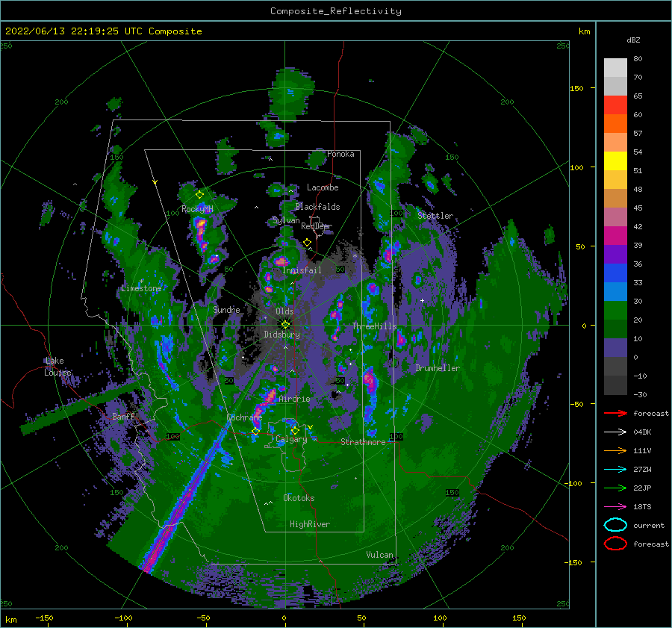Click the Airdrie city label

click(x=294, y=399)
